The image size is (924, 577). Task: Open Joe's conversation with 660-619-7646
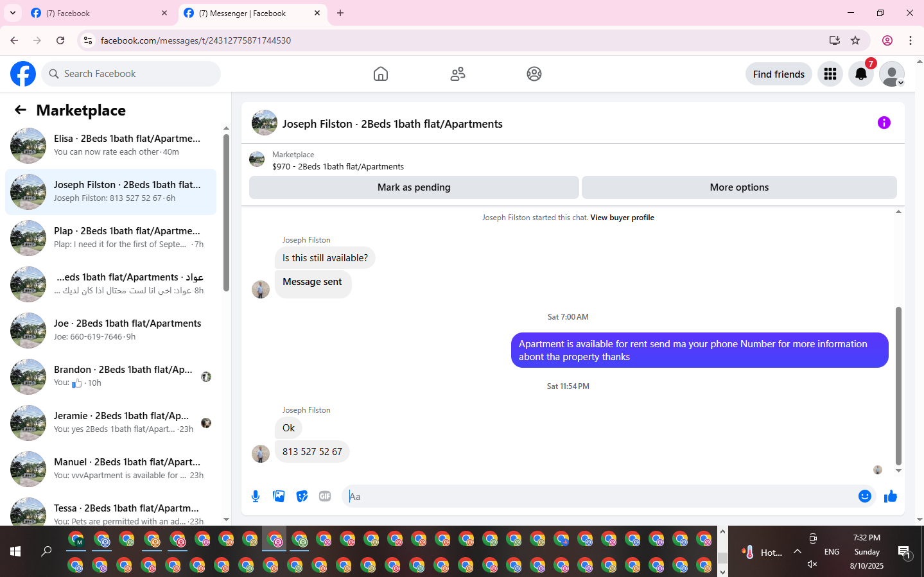[x=110, y=331]
